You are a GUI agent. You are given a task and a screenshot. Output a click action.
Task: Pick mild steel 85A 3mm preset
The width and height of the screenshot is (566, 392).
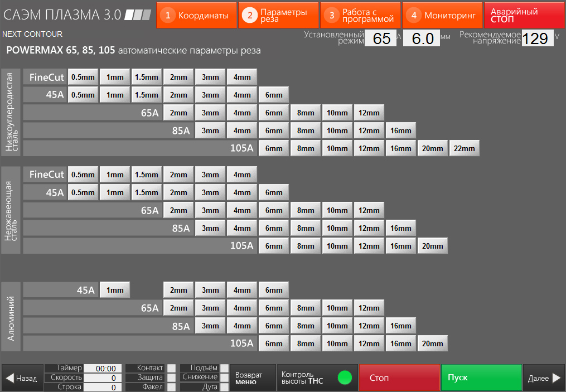(210, 130)
